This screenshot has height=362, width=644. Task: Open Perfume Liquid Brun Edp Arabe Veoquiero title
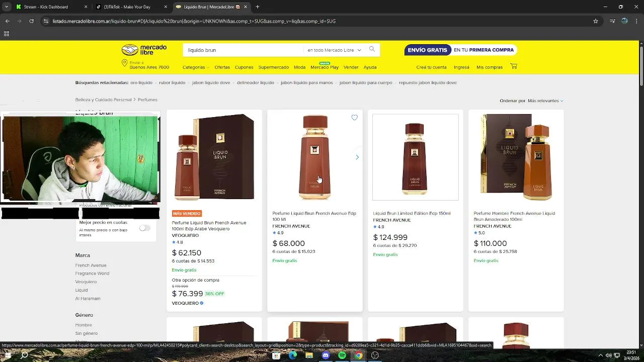coord(209,226)
